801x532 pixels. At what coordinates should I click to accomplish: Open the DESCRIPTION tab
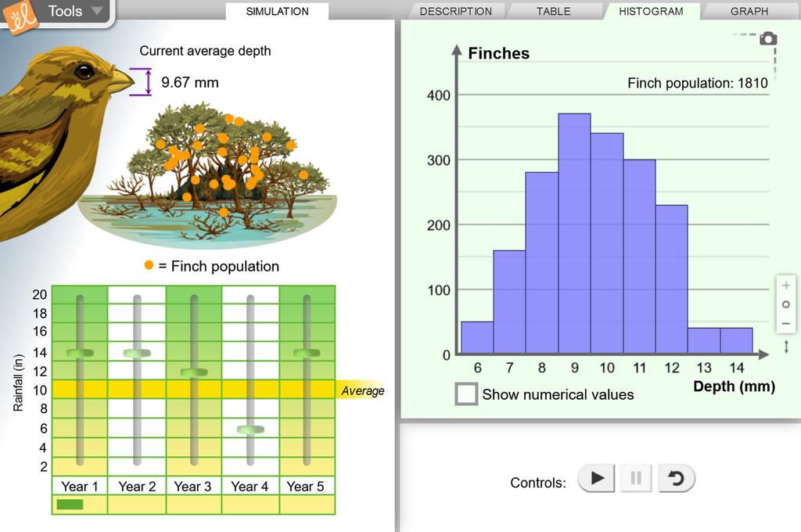pyautogui.click(x=456, y=11)
